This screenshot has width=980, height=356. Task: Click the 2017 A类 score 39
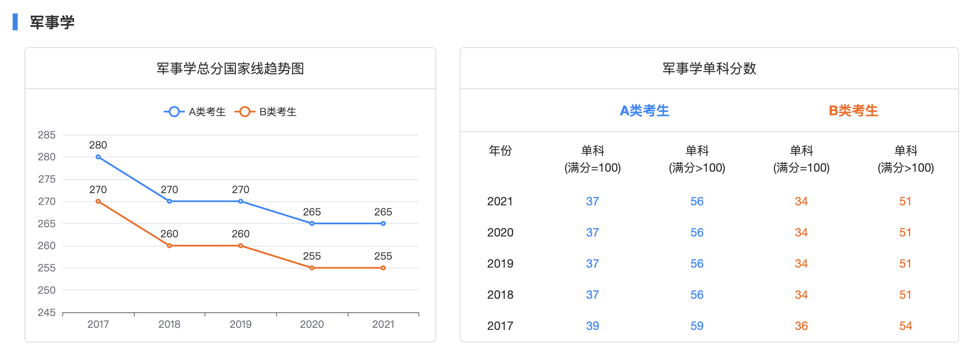click(592, 326)
